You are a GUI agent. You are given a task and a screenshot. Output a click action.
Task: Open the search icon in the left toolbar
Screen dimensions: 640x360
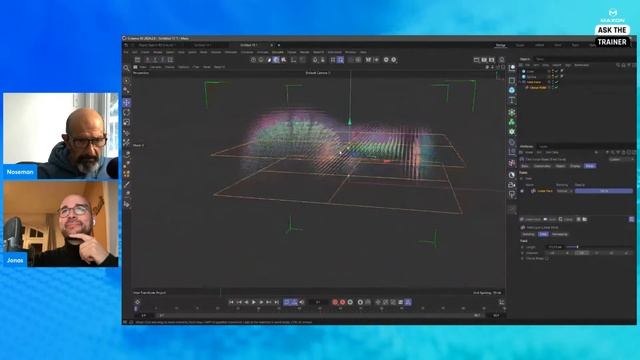pyautogui.click(x=127, y=68)
